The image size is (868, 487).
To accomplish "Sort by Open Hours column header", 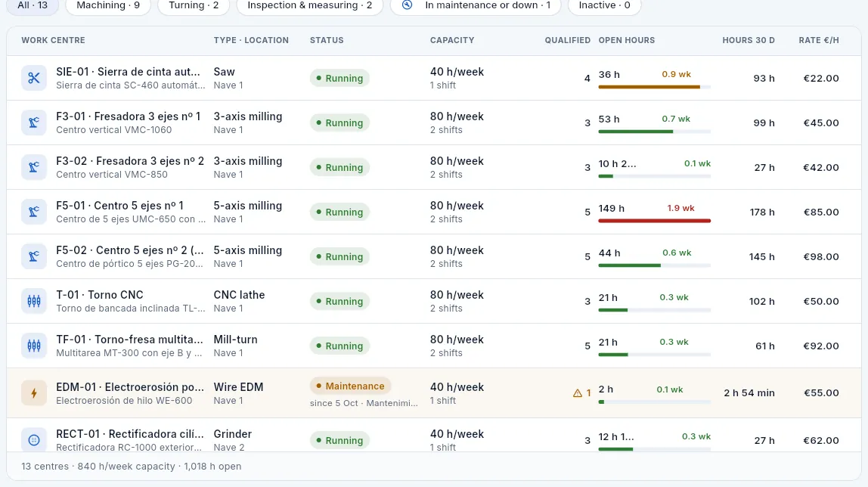I will [x=627, y=40].
